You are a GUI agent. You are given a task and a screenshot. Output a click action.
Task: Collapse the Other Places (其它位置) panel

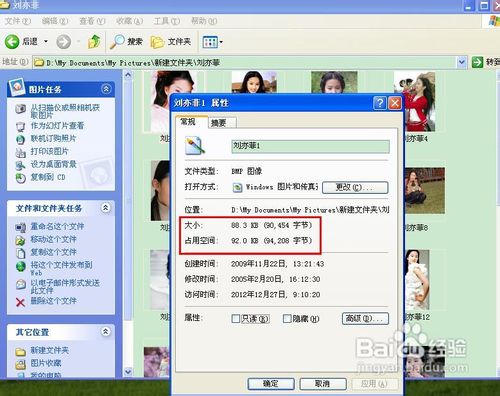(x=106, y=331)
